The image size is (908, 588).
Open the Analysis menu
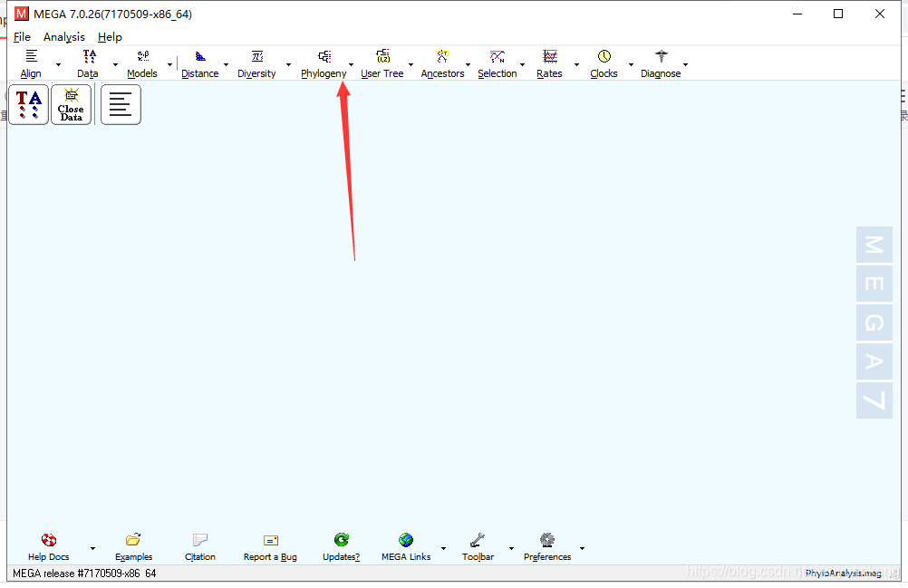tap(64, 37)
